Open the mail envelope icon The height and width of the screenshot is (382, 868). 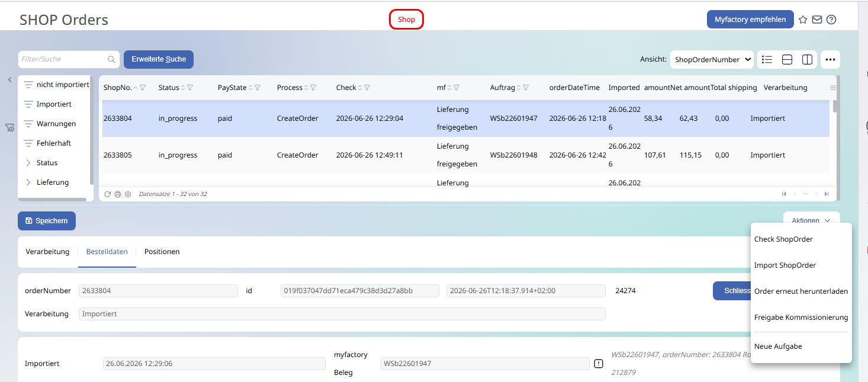(x=817, y=20)
